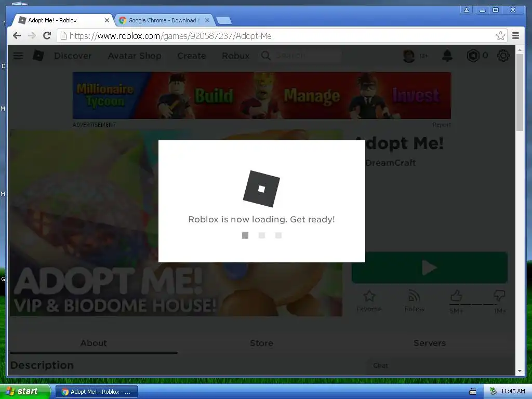The image size is (532, 399).
Task: Click the Adopt Me! game thumbnail image
Action: (176, 223)
